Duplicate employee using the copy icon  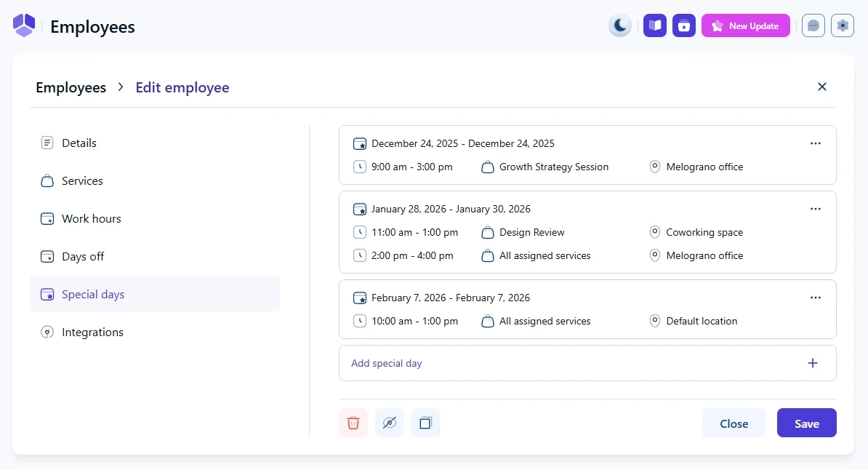point(426,423)
